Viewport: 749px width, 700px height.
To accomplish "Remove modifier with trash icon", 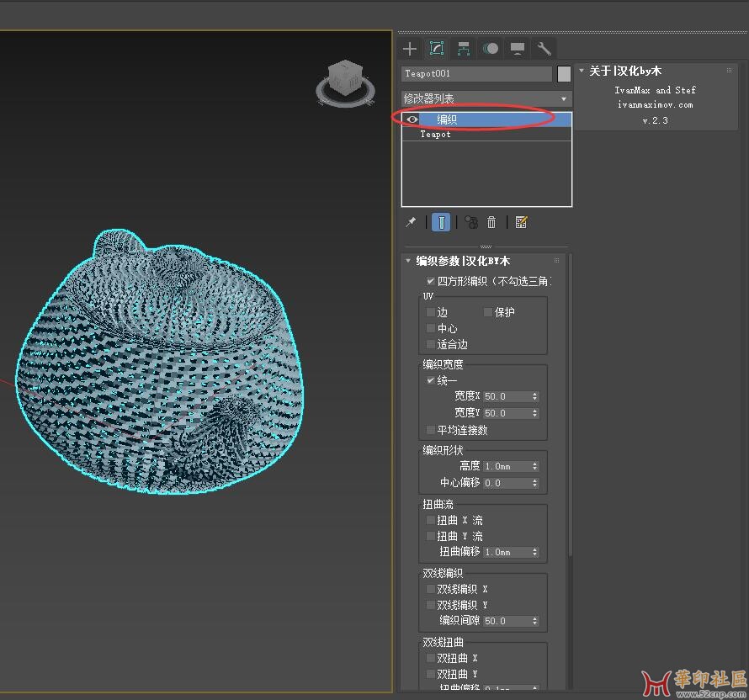I will pos(491,222).
